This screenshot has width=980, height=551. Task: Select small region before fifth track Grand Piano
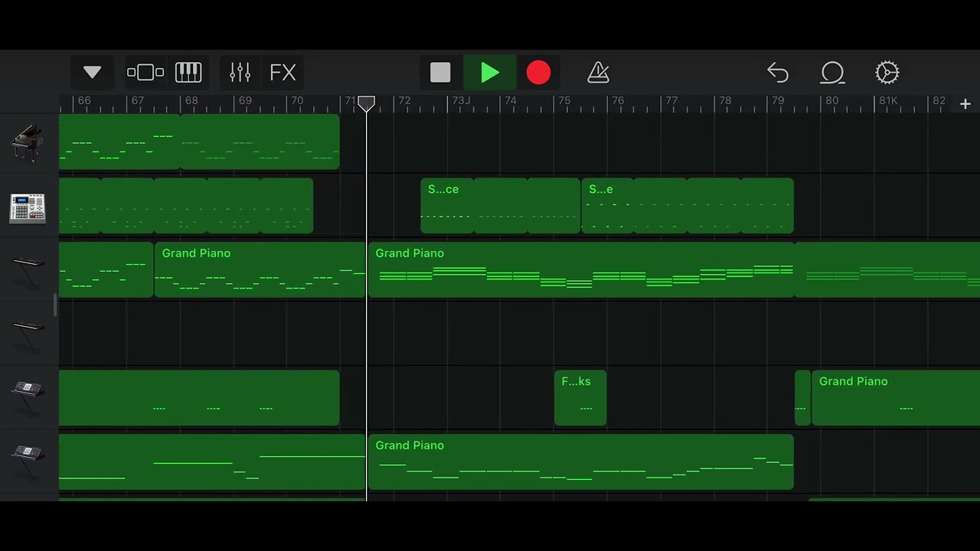802,398
